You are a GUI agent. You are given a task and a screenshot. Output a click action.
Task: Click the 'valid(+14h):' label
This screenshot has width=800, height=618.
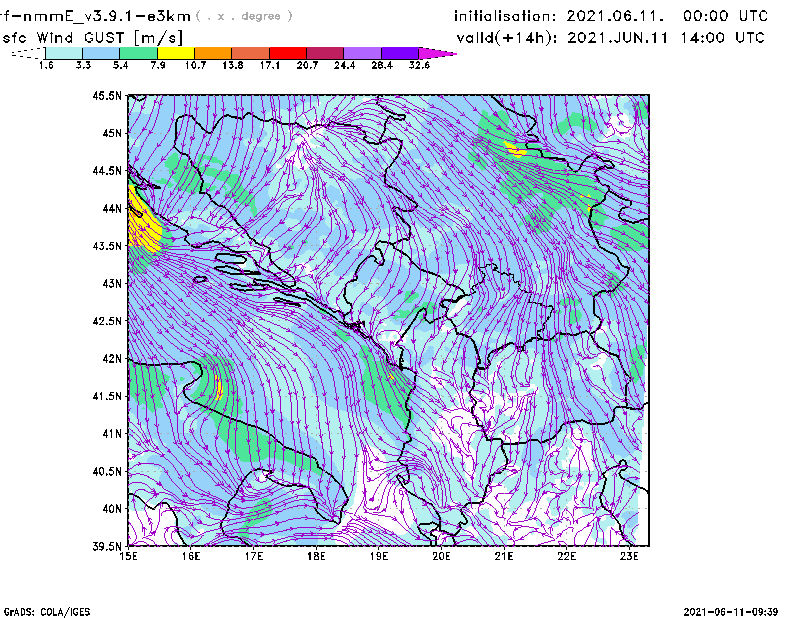[x=507, y=38]
